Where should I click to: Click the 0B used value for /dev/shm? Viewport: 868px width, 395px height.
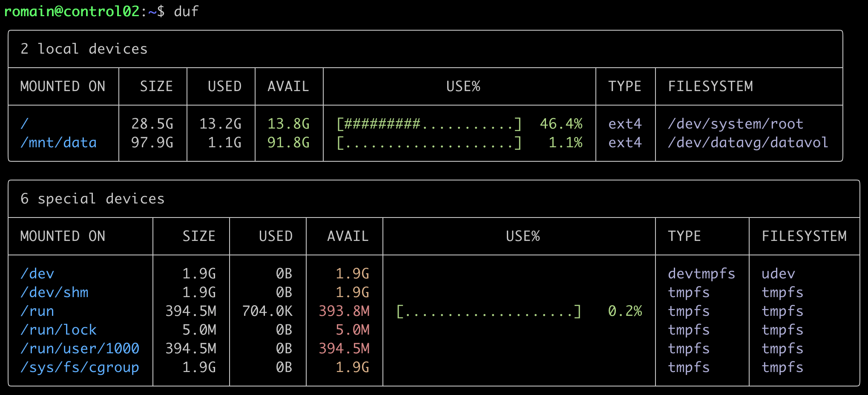[x=284, y=292]
